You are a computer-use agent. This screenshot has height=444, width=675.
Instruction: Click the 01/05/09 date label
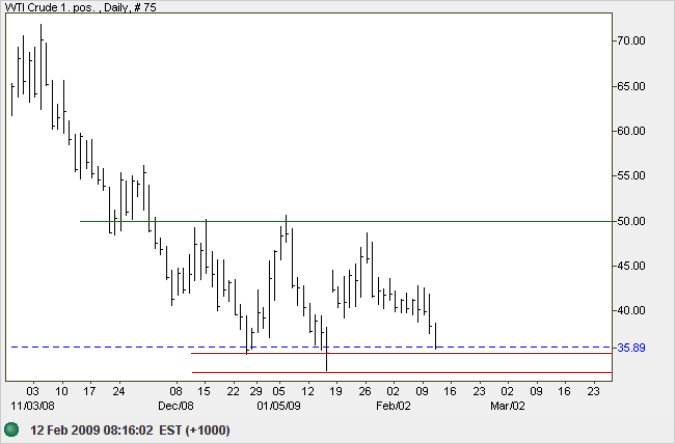279,406
